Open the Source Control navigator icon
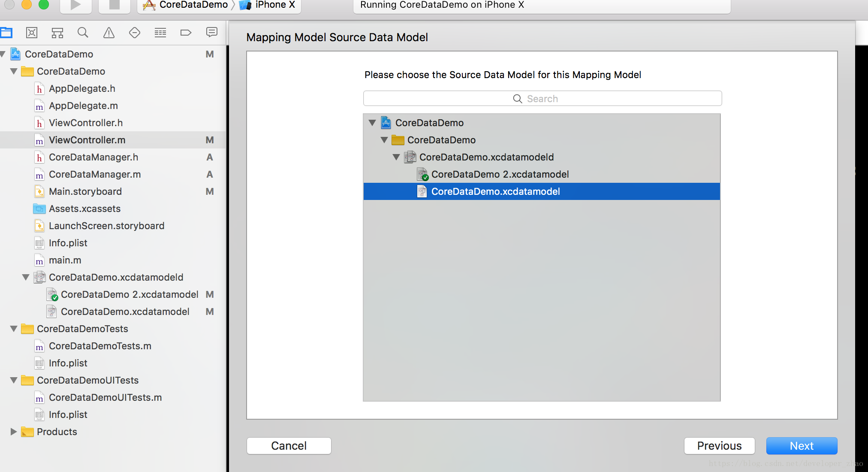868x472 pixels. [32, 33]
